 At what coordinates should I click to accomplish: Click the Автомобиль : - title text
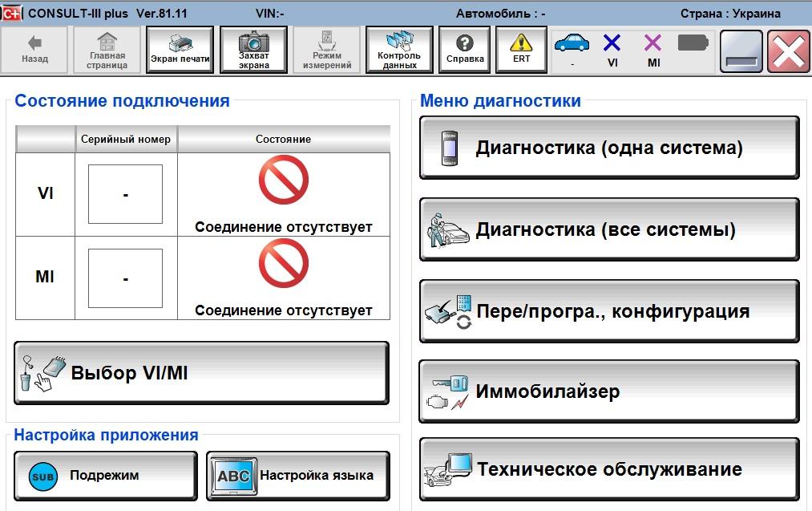[500, 14]
